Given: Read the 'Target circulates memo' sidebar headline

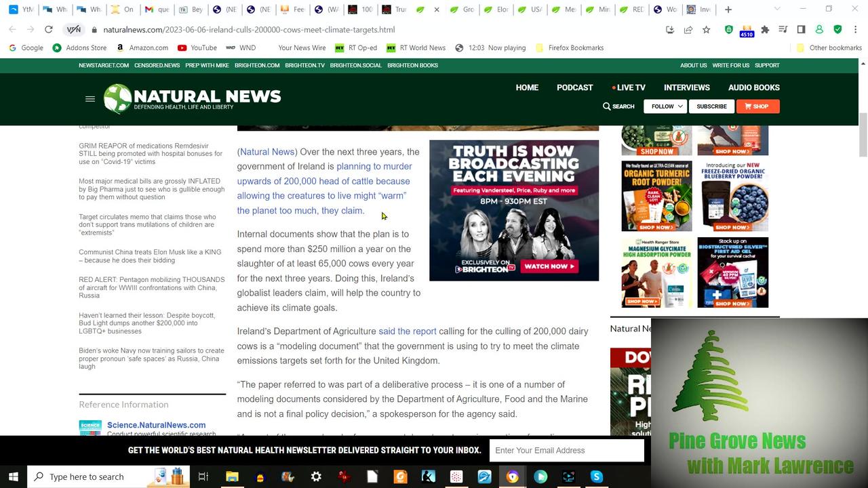Looking at the screenshot, I should point(147,224).
